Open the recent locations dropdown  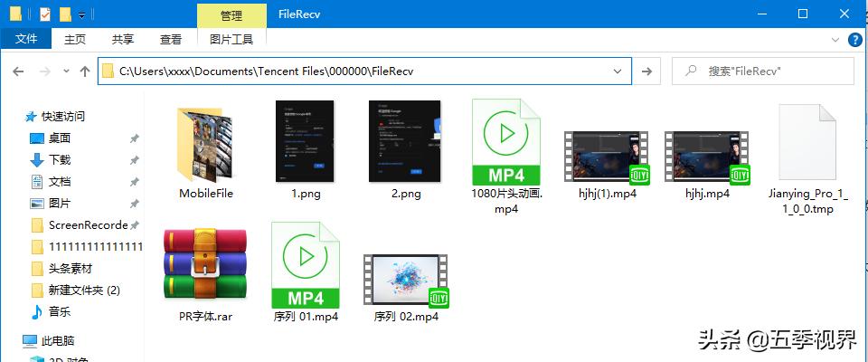tap(65, 71)
